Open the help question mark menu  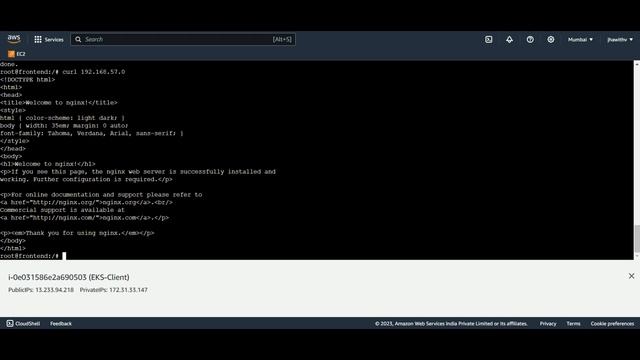(x=530, y=40)
